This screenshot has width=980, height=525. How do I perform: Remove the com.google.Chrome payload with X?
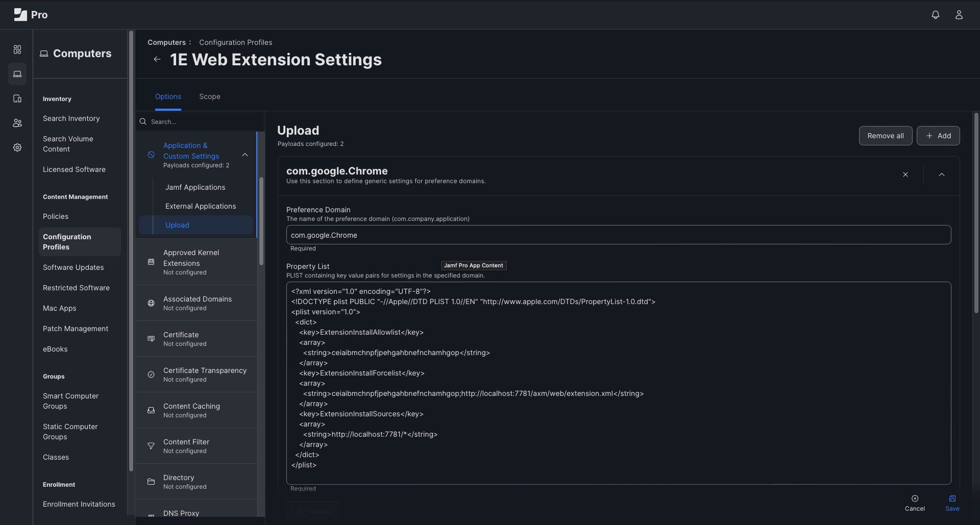pyautogui.click(x=905, y=174)
